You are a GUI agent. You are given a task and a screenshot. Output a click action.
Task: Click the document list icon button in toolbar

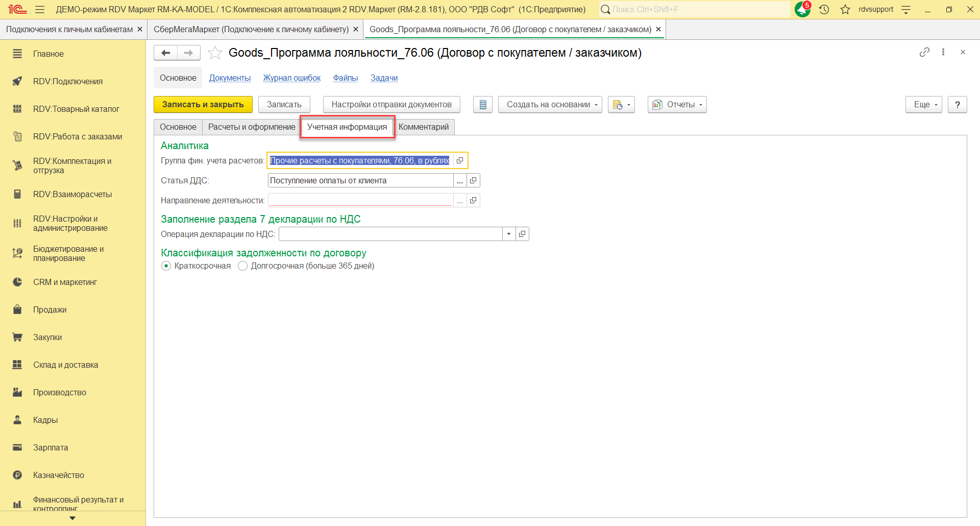482,105
